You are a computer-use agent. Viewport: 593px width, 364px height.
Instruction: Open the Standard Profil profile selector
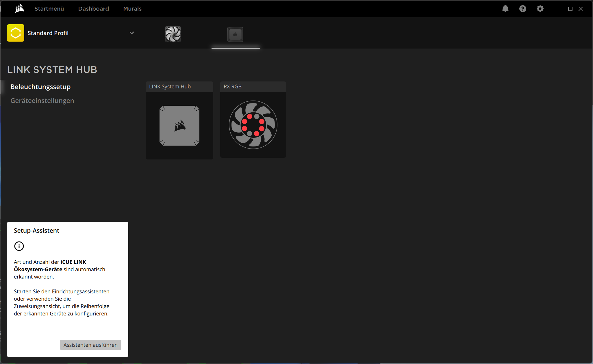(71, 33)
